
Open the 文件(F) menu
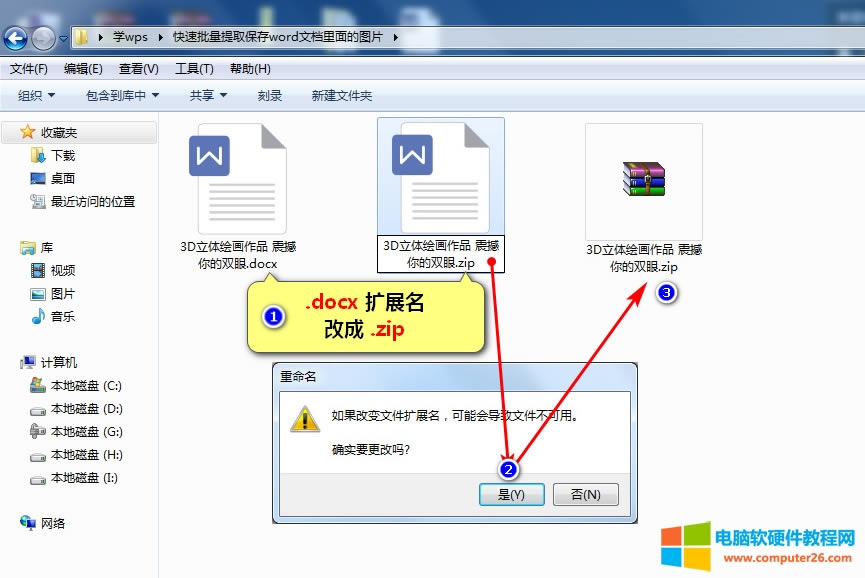[29, 69]
